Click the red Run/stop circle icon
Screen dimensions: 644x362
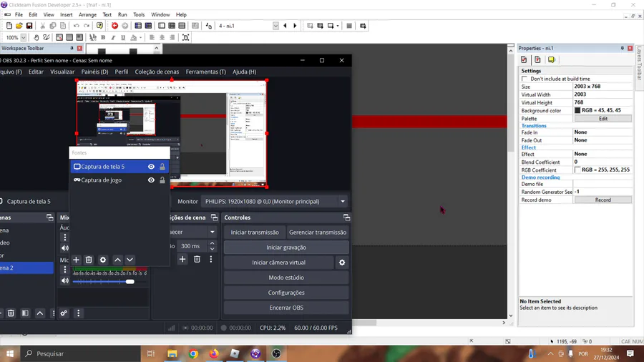coord(114,26)
